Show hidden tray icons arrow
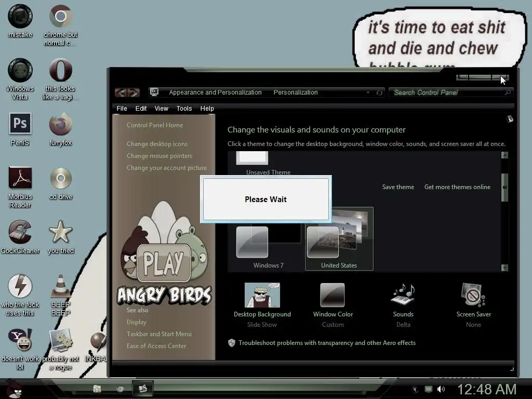Image resolution: width=532 pixels, height=399 pixels. point(415,390)
